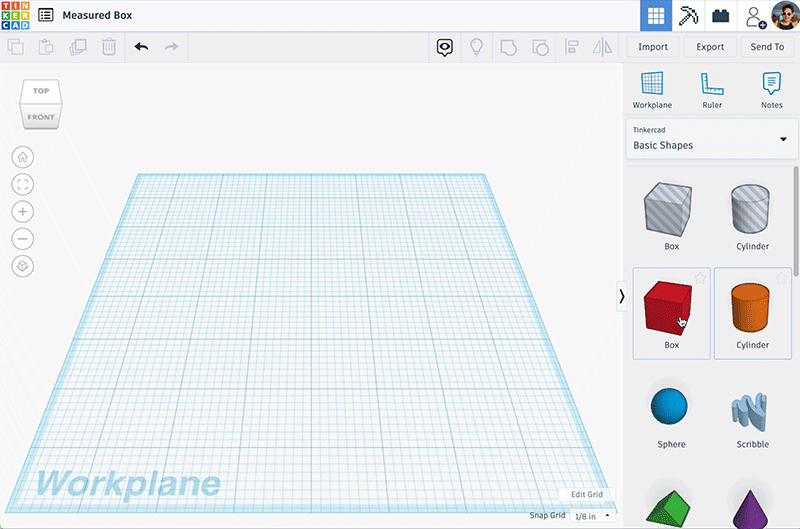This screenshot has height=529, width=800.
Task: Open the Mirror tool
Action: coord(603,47)
